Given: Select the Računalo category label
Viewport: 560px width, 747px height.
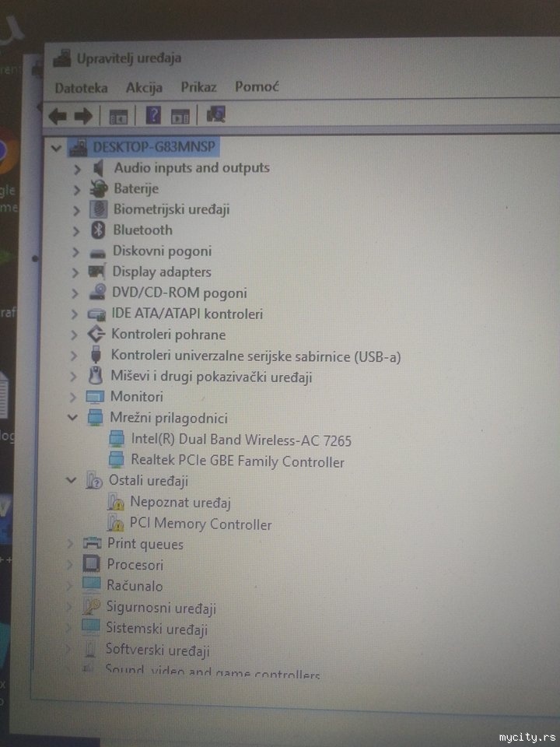Looking at the screenshot, I should (x=135, y=585).
